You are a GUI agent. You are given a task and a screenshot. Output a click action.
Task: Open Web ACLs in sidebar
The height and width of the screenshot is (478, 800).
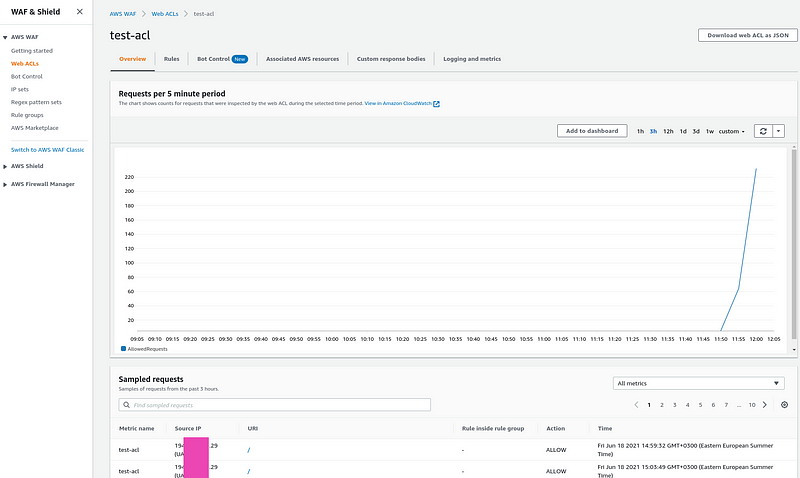pos(24,63)
